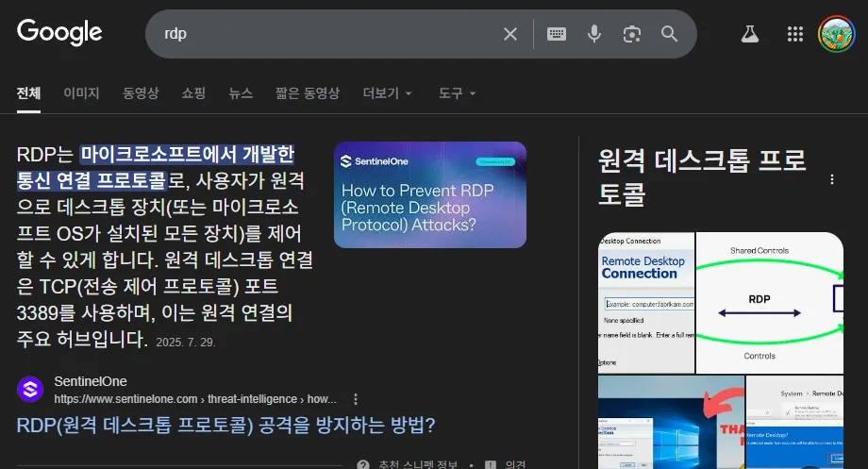Click the highlighted 마이크로소프트에서 개발한 통신 연결 프로토콜 text
This screenshot has height=469, width=868.
point(156,167)
